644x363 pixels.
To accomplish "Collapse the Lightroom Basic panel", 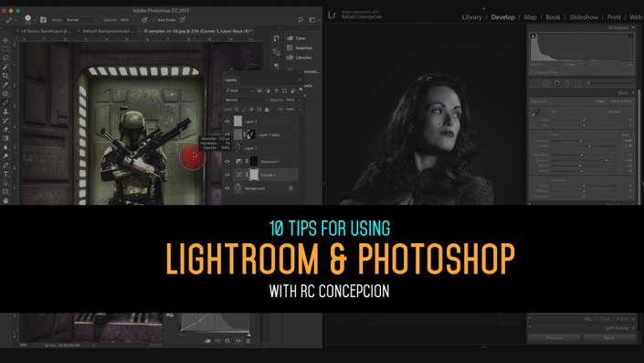I will tap(633, 93).
